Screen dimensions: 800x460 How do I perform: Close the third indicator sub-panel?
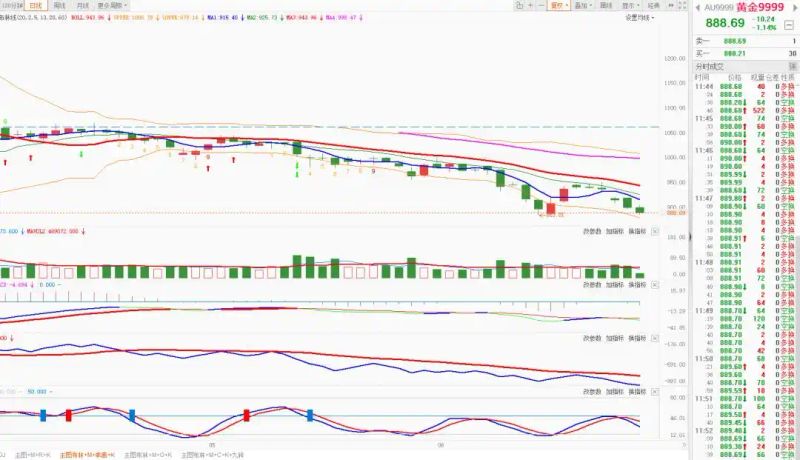point(655,339)
